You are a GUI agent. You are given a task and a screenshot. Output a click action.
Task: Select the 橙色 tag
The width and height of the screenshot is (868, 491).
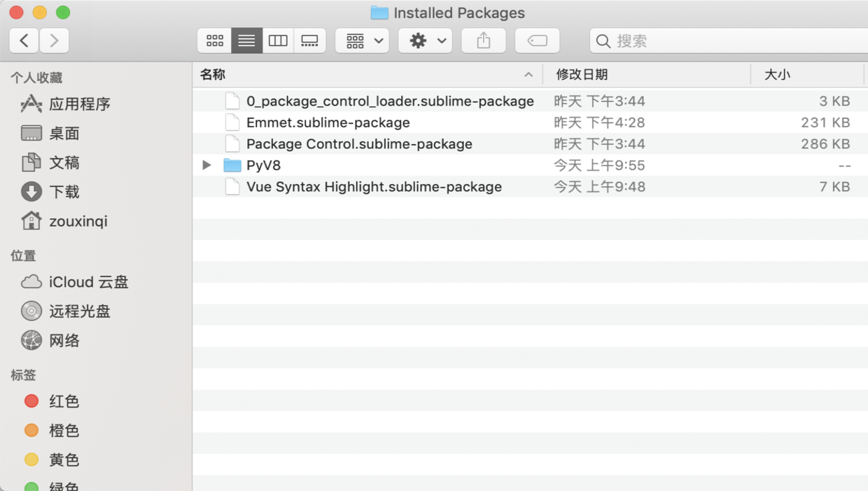(64, 431)
